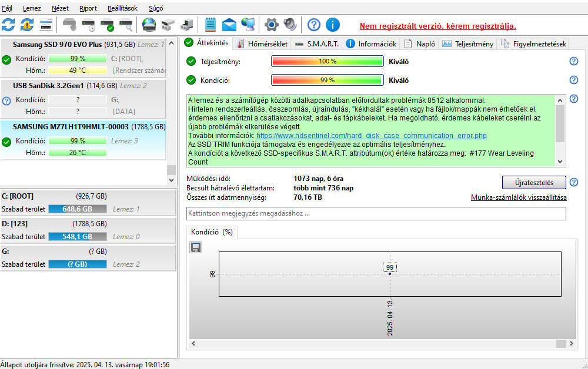Click the Újratesztelés button

tap(534, 182)
